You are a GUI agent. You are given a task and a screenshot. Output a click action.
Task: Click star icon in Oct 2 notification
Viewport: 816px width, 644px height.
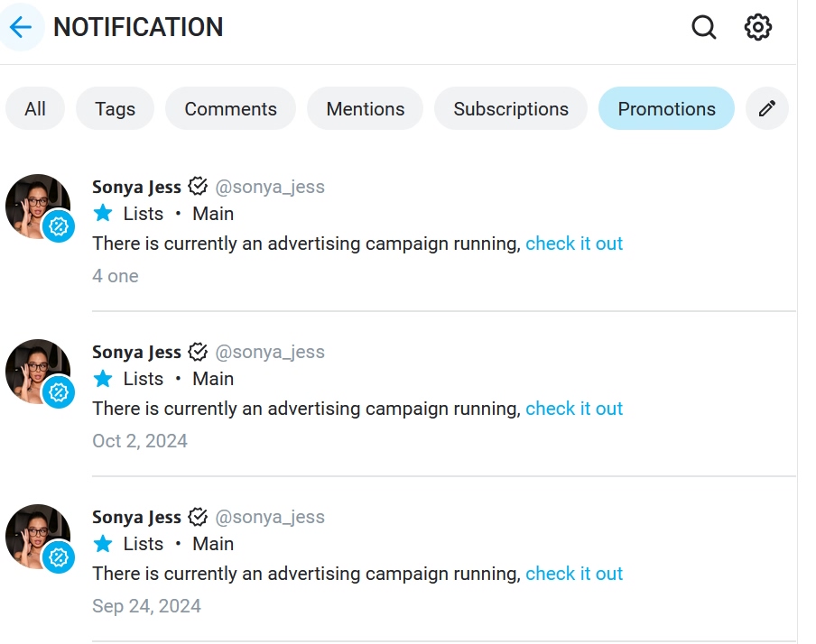click(x=104, y=379)
